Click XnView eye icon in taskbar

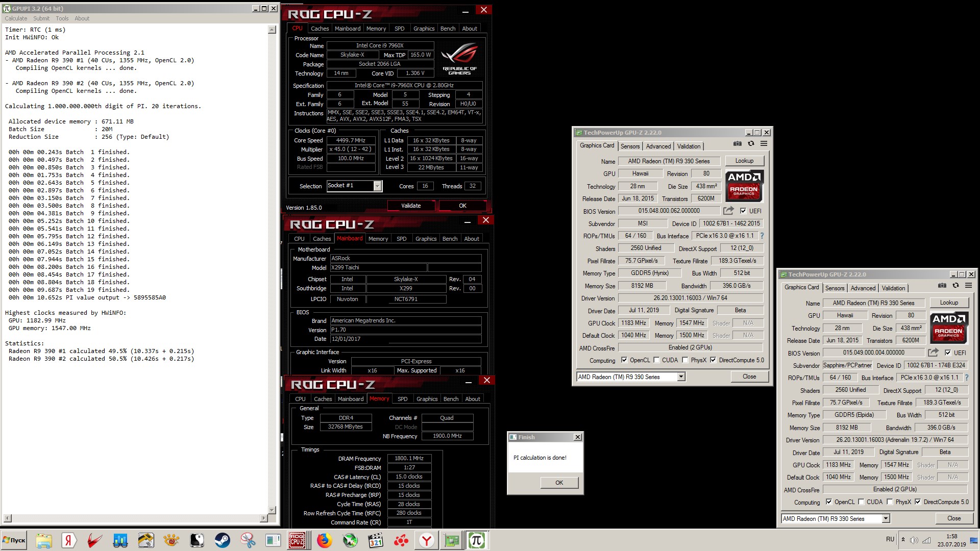(171, 540)
